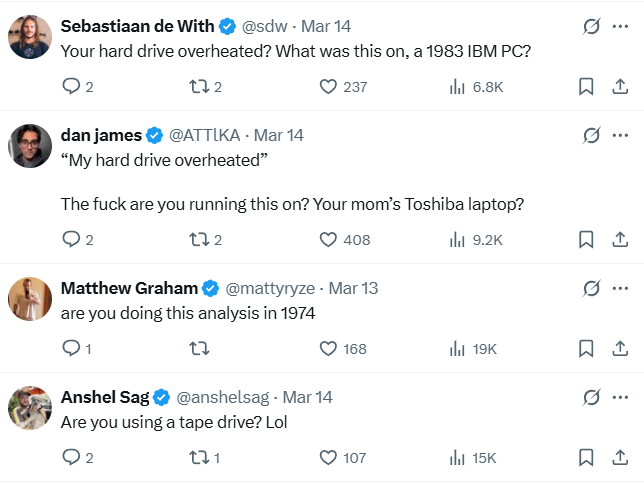Image resolution: width=644 pixels, height=483 pixels.
Task: Open more options menu on dan james's tweet
Action: [x=620, y=135]
